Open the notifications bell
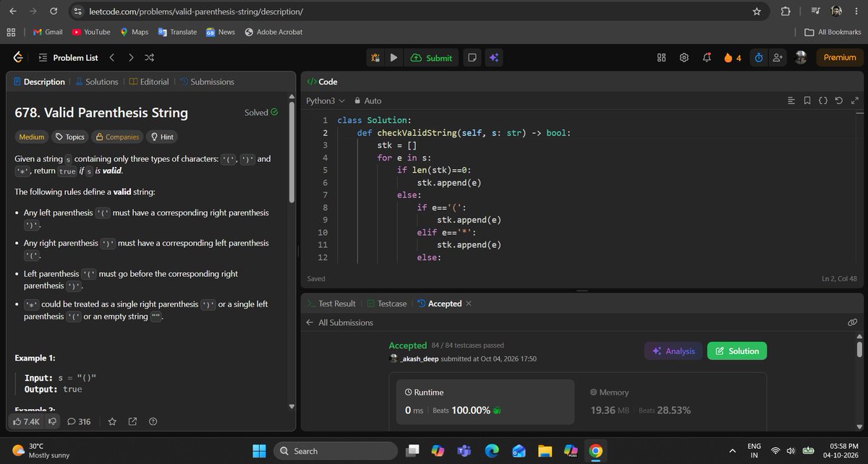Viewport: 868px width, 464px height. [706, 58]
